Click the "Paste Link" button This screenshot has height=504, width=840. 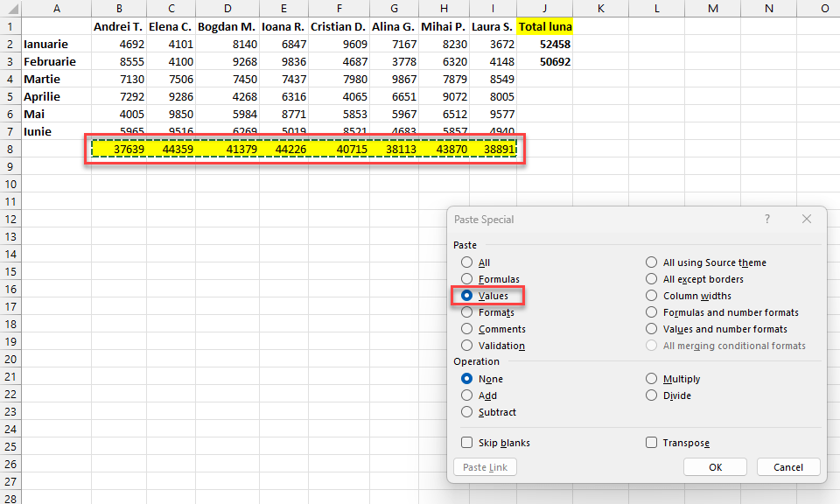[485, 466]
